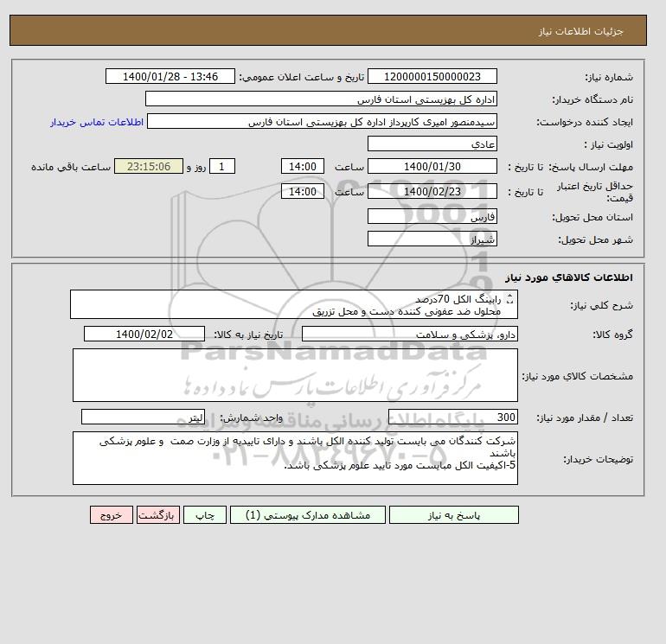This screenshot has width=666, height=644.
Task: Click the priority field عادی
Action: coord(432,143)
